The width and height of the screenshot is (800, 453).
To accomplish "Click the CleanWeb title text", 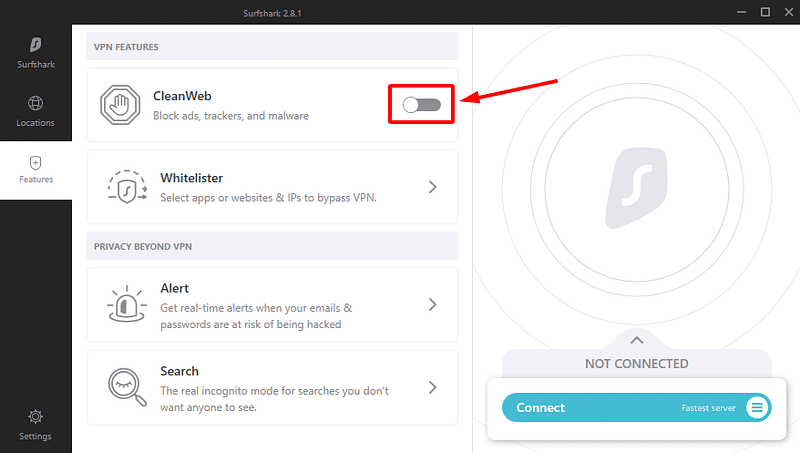I will 182,96.
